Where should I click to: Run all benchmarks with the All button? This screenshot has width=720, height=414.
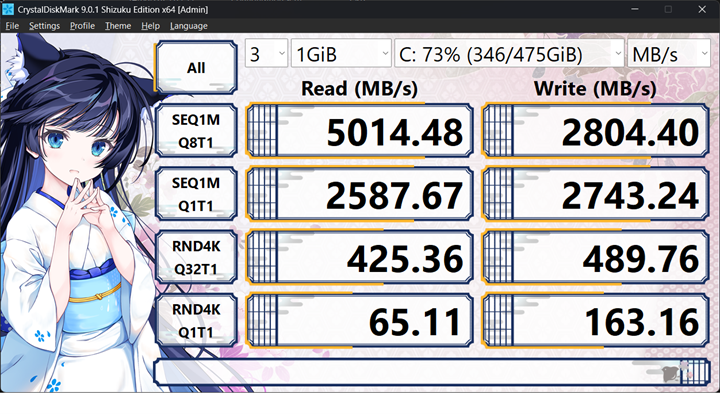tap(196, 68)
